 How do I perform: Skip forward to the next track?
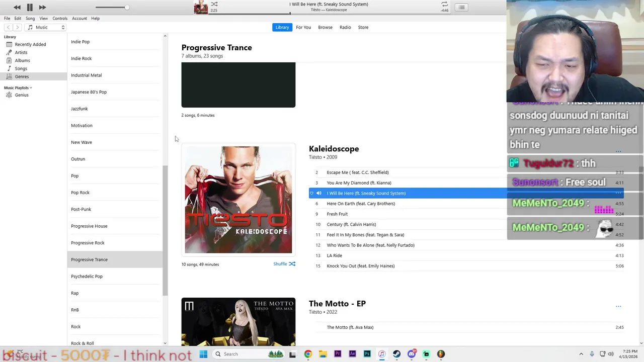(42, 7)
